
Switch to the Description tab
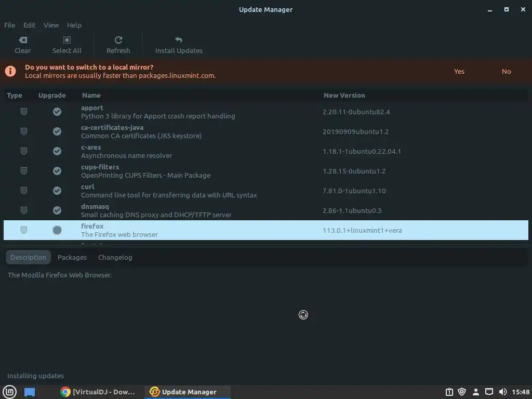[x=28, y=257]
